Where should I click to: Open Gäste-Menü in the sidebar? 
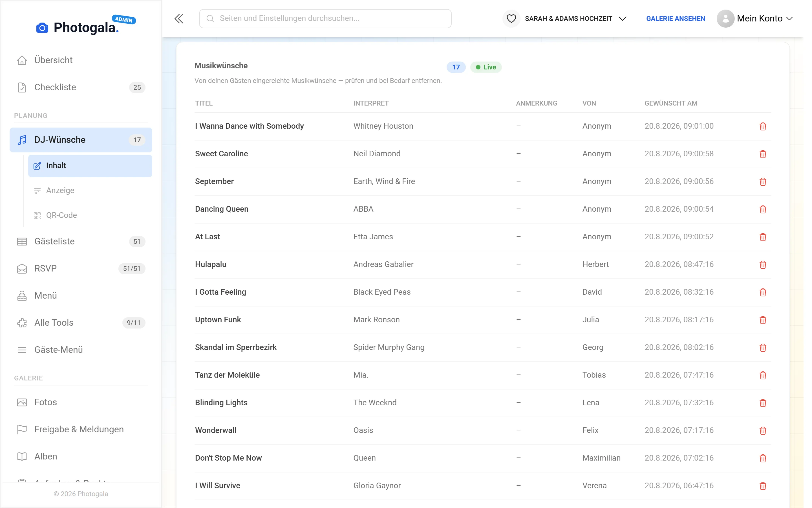tap(81, 350)
